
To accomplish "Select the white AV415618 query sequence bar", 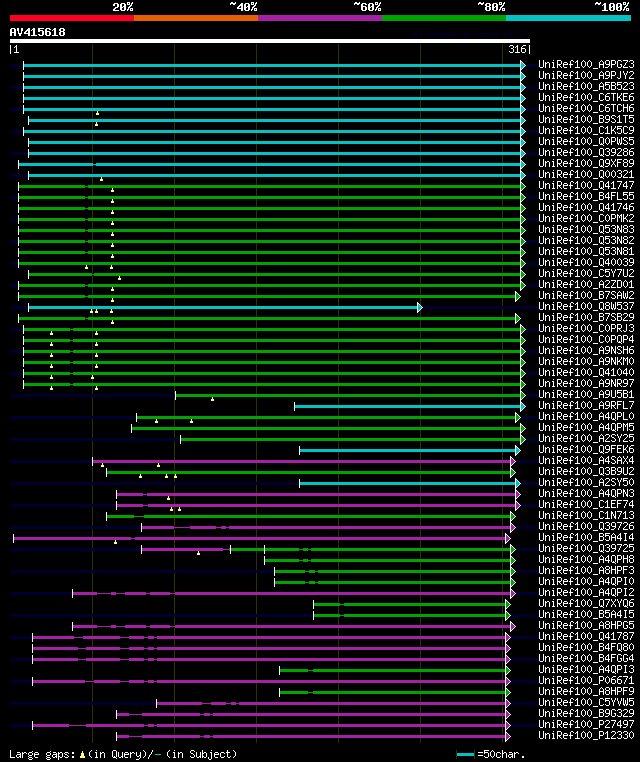I will click(270, 41).
